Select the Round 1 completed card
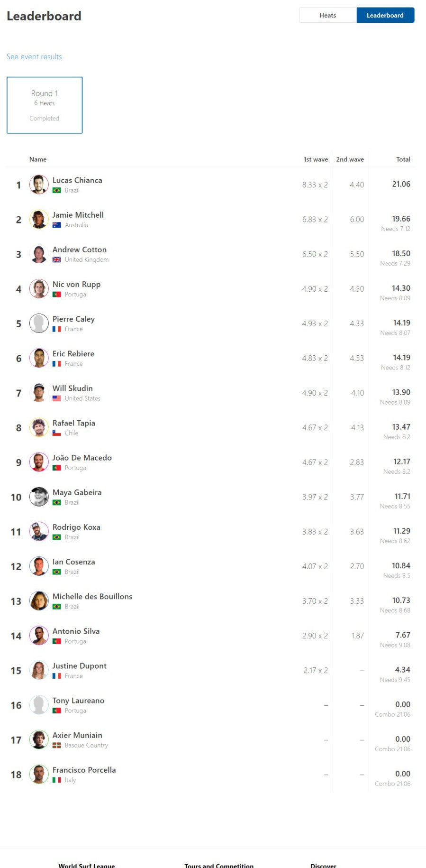 (x=45, y=105)
